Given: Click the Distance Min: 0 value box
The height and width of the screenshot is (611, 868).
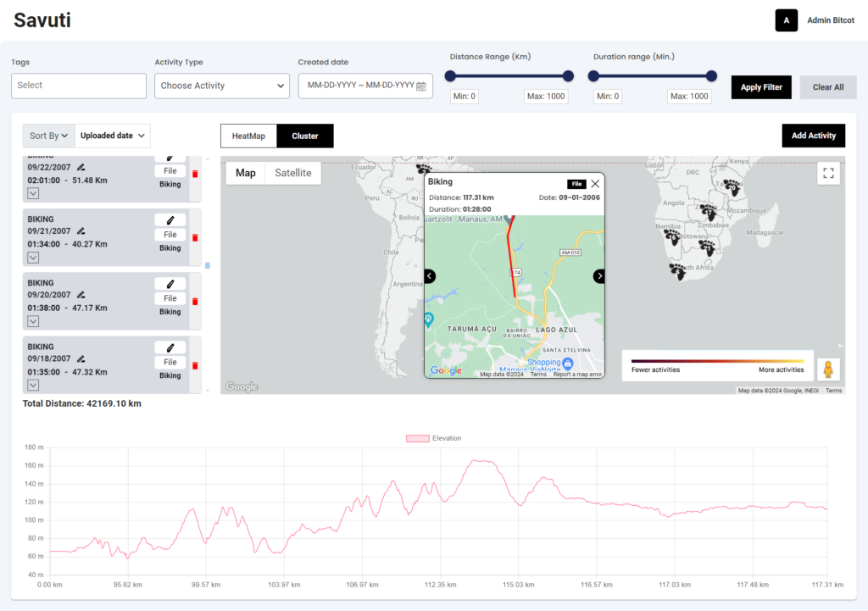Looking at the screenshot, I should [x=465, y=97].
